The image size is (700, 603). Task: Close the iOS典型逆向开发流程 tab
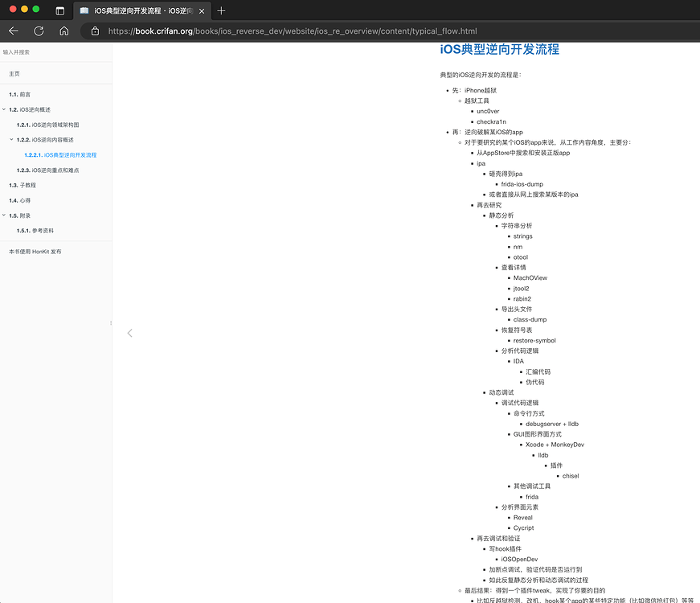pos(200,10)
